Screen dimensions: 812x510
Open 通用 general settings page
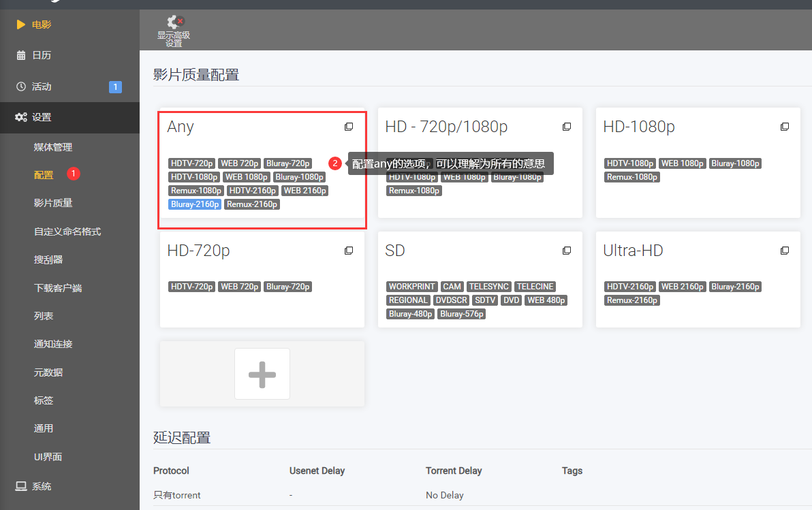[44, 428]
